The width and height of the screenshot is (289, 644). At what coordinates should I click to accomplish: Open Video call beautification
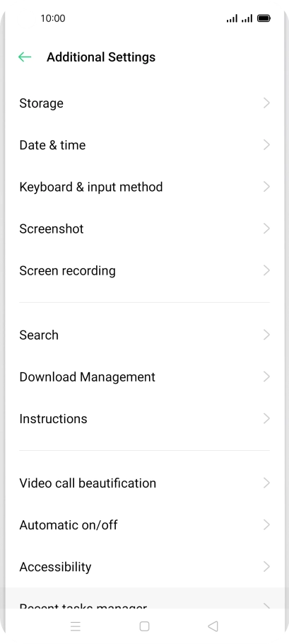(144, 483)
